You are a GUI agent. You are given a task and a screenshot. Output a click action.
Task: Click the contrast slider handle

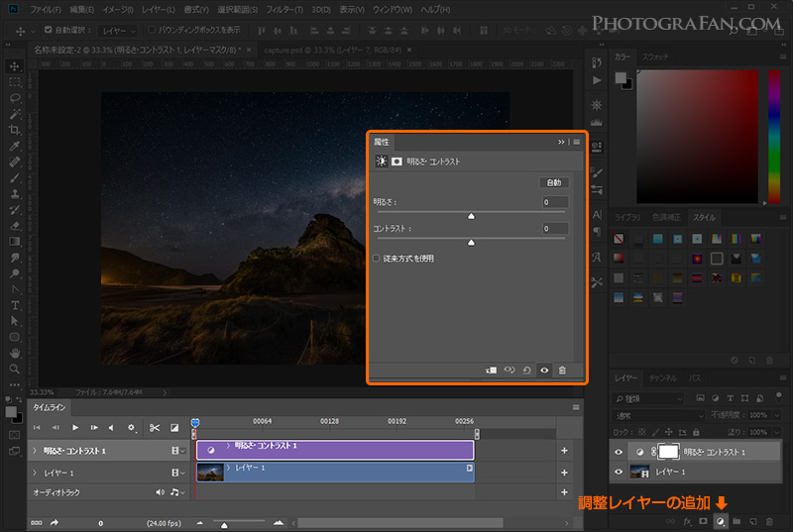coord(471,243)
